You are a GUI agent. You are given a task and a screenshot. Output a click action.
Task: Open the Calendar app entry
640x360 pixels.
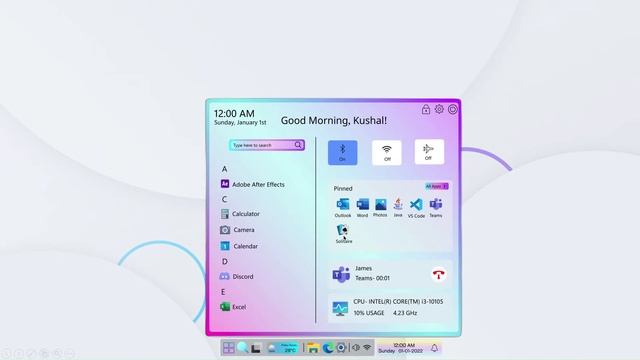click(x=239, y=246)
